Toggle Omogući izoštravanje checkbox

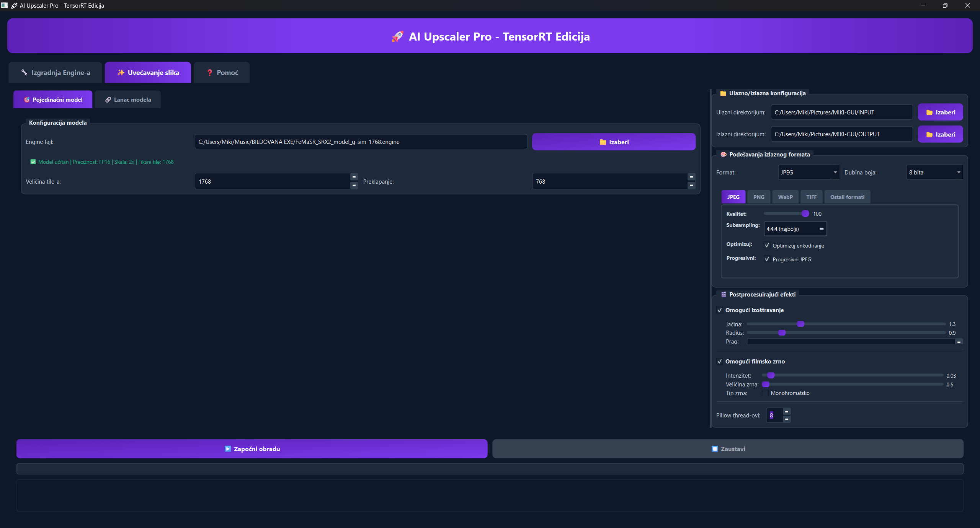(x=720, y=310)
